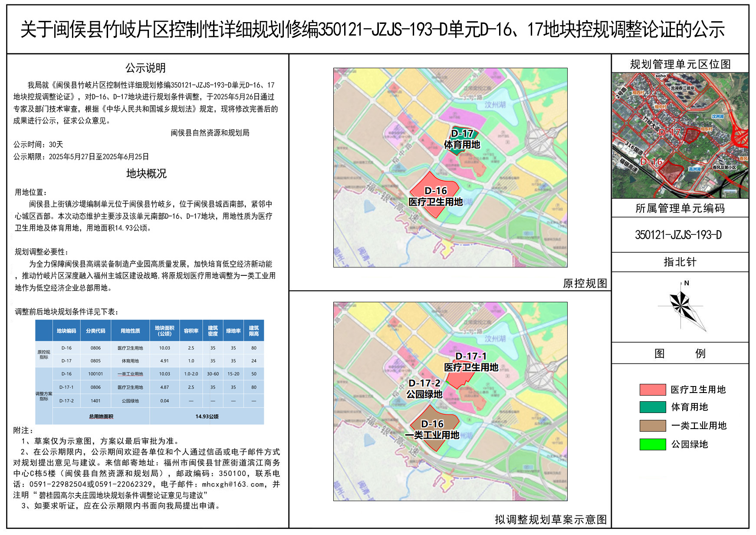Click the 调整方案指标 row group label
The height and width of the screenshot is (535, 756).
[44, 396]
